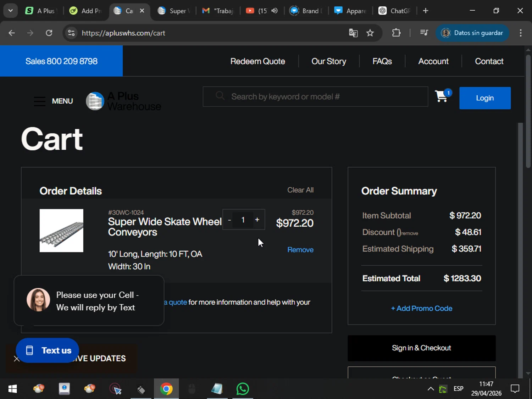Select the Estimated Total $ 1283.30 value

[x=462, y=278]
